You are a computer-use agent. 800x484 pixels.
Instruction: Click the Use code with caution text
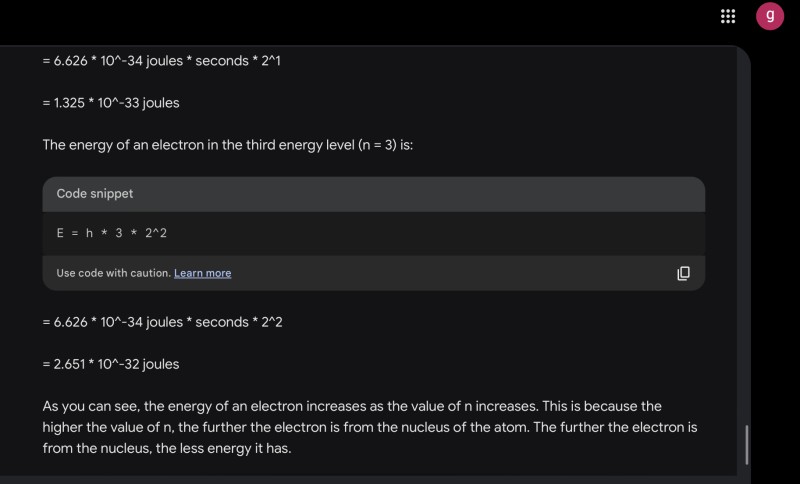pos(113,273)
